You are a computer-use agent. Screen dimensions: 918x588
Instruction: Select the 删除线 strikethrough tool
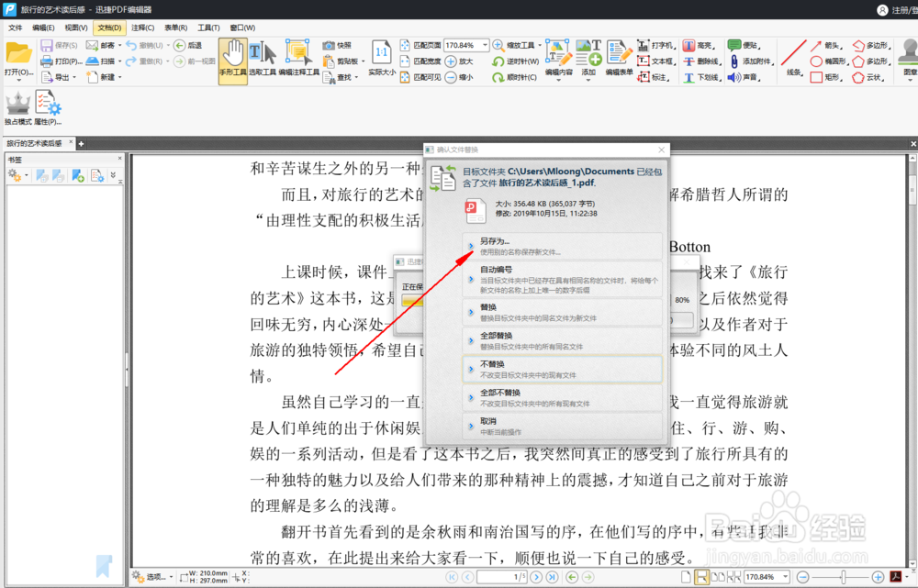click(700, 61)
